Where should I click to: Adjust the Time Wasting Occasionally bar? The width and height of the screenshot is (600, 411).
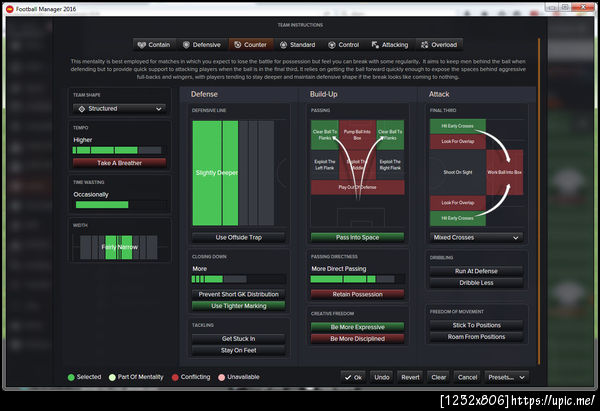[x=119, y=205]
